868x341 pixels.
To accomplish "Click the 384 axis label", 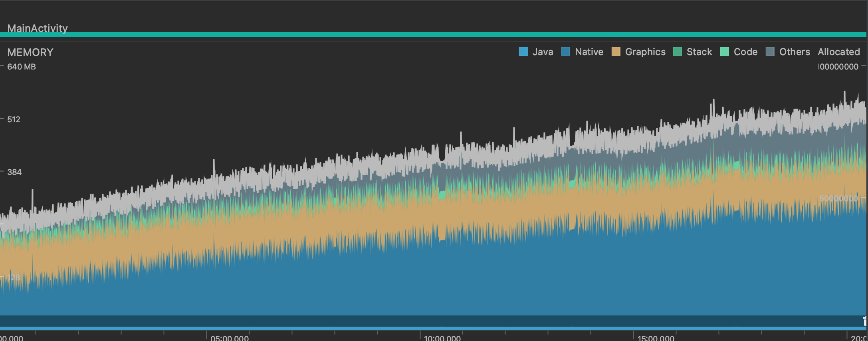I will pos(14,172).
